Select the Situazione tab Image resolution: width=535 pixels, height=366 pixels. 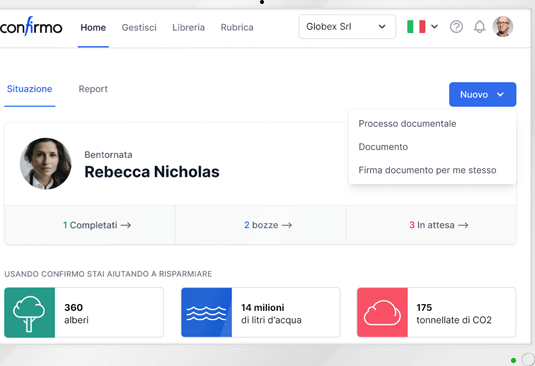point(30,89)
